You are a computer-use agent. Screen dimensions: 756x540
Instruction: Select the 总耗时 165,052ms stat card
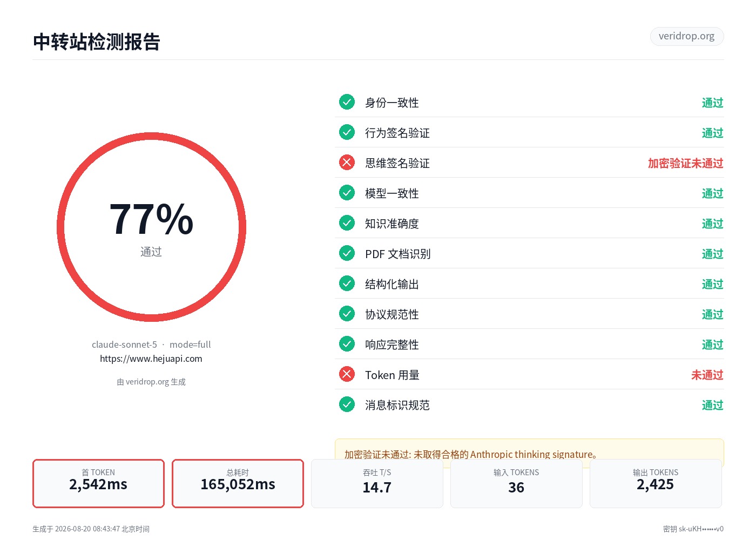[x=238, y=483]
